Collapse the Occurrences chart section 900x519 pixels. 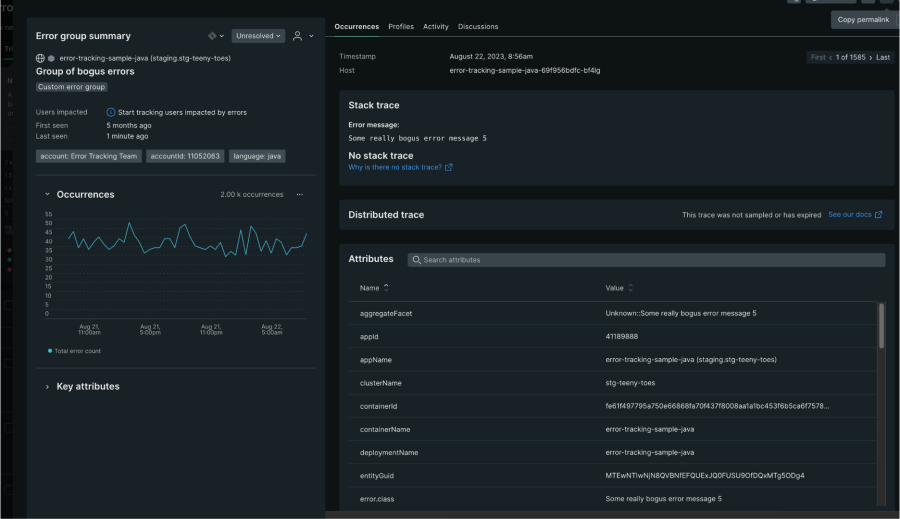(x=48, y=194)
